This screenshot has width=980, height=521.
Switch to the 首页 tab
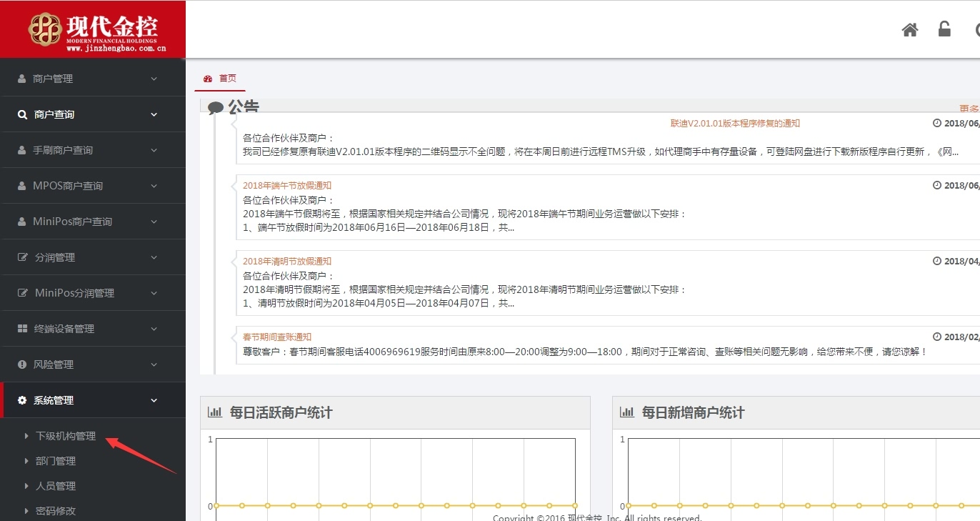click(220, 79)
